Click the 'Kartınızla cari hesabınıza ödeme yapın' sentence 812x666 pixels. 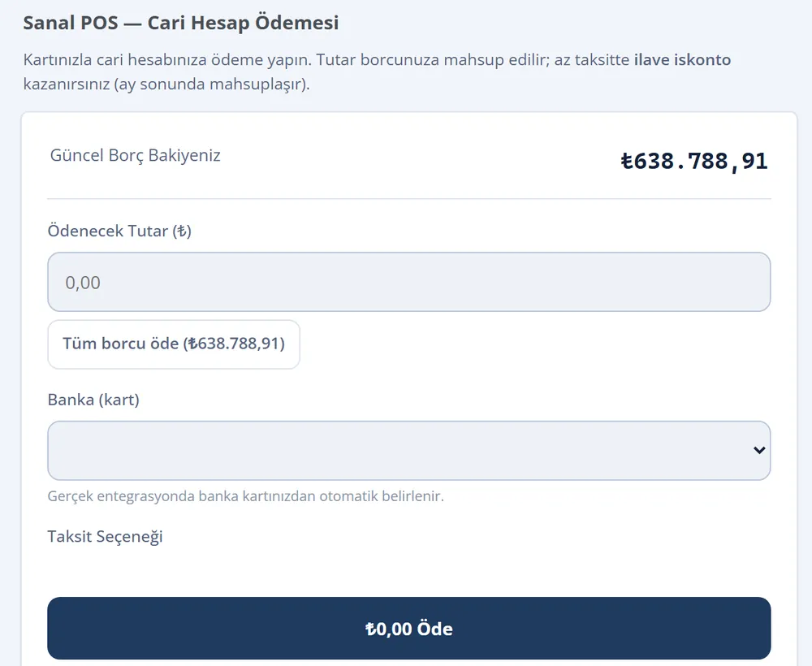[x=167, y=60]
